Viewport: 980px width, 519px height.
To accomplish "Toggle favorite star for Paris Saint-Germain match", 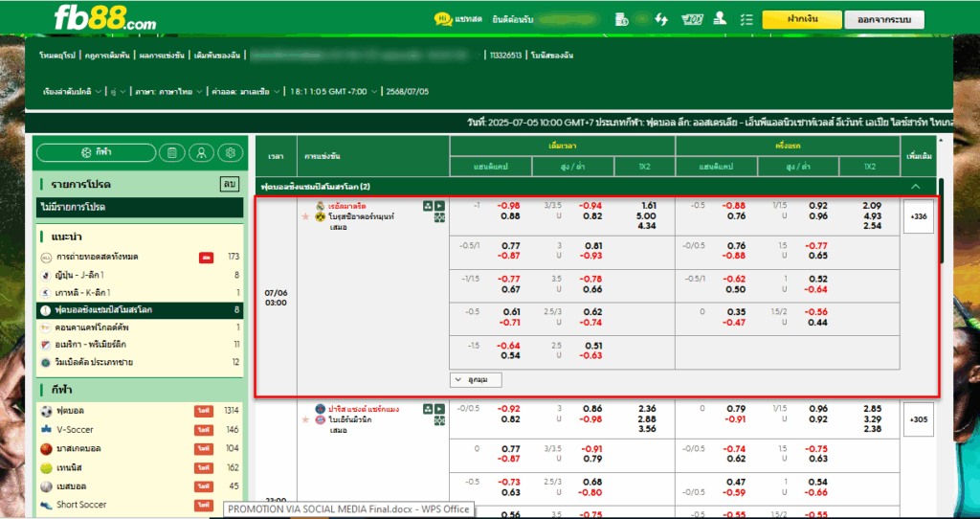I will [x=305, y=419].
